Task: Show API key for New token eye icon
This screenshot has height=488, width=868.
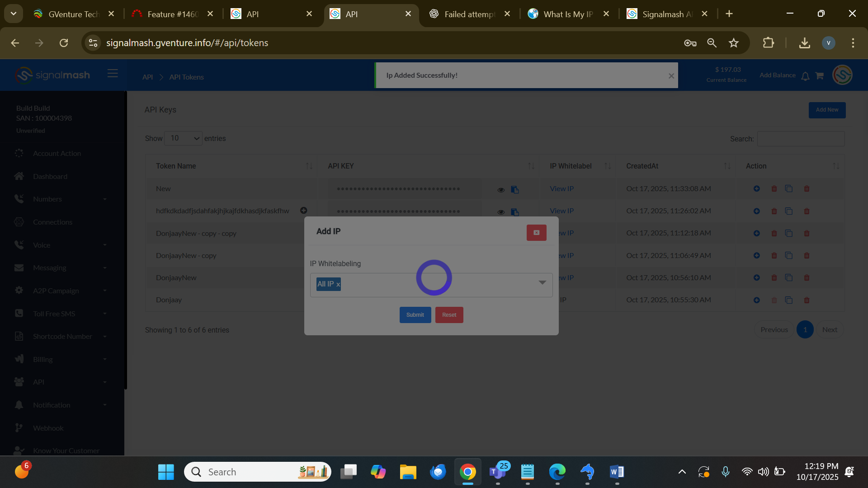Action: click(x=501, y=190)
